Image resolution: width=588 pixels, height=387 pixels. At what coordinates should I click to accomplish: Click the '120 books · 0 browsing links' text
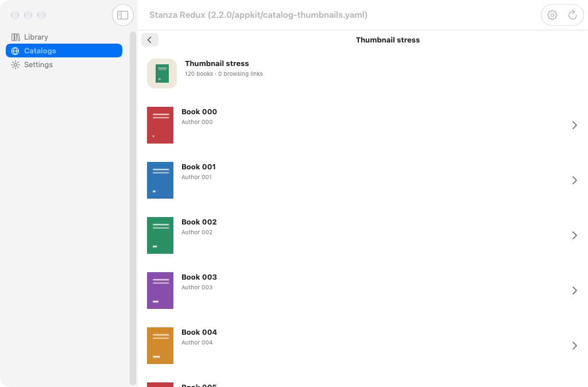(x=224, y=74)
